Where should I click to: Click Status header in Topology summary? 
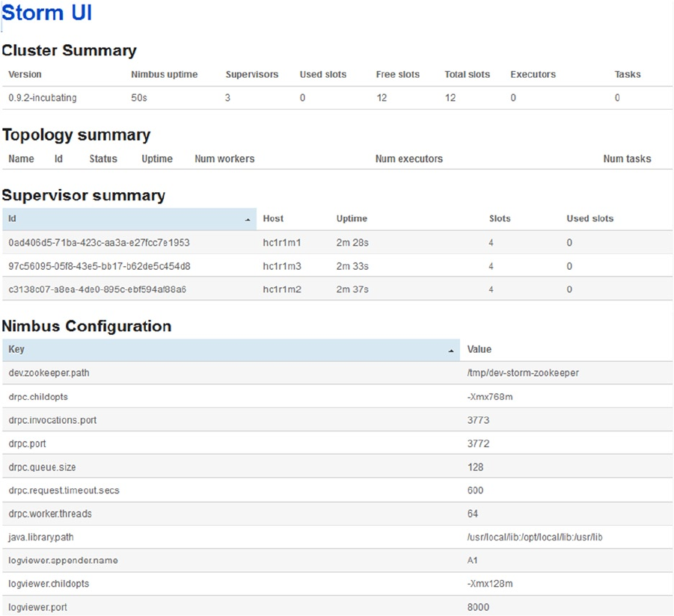coord(103,159)
